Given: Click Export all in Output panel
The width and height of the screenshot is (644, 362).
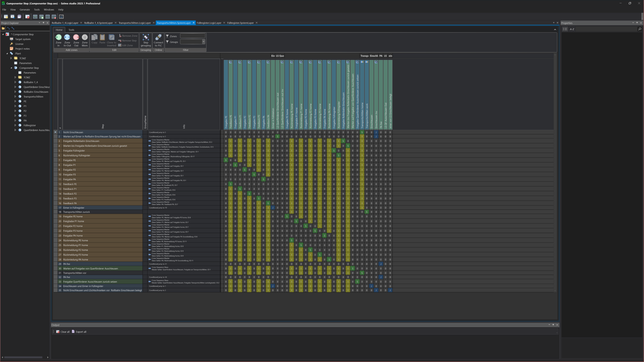Looking at the screenshot, I should pyautogui.click(x=79, y=332).
